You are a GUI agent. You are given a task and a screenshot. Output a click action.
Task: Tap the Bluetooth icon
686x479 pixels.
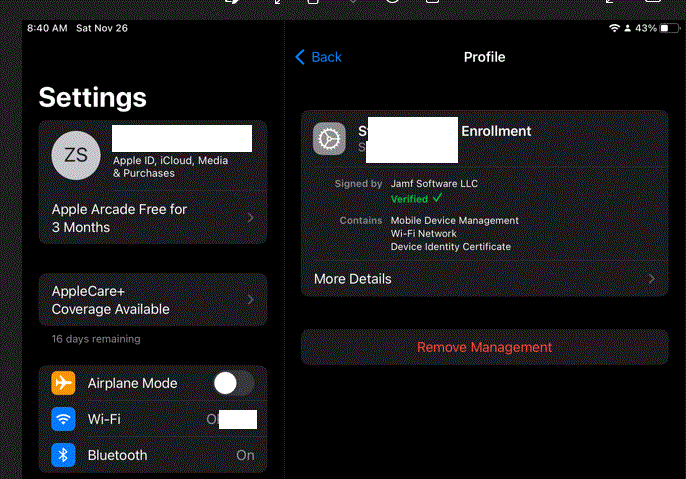coord(63,455)
